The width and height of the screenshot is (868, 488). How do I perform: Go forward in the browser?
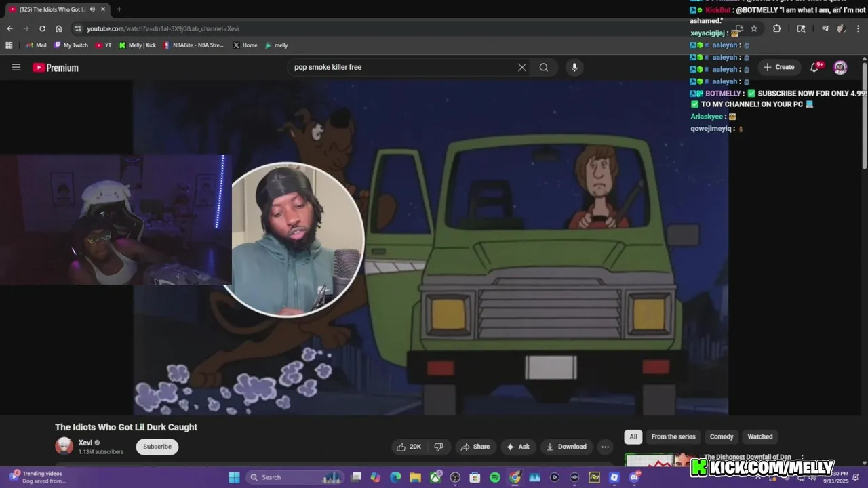point(26,28)
